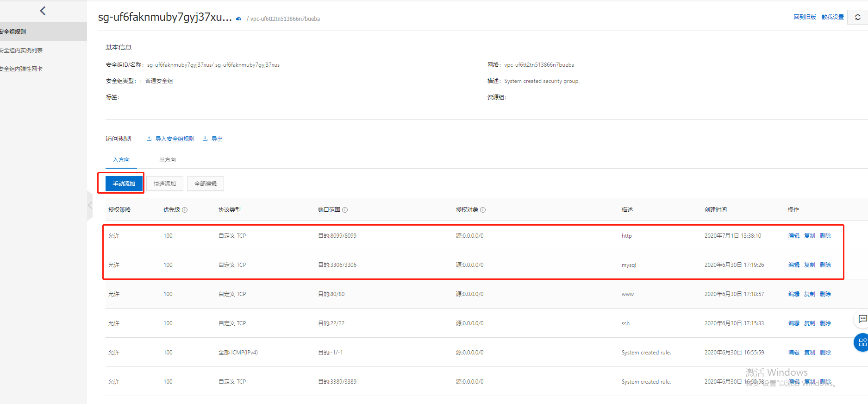The height and width of the screenshot is (404, 868).
Task: Delete the ssh port 22 rule
Action: click(x=825, y=323)
